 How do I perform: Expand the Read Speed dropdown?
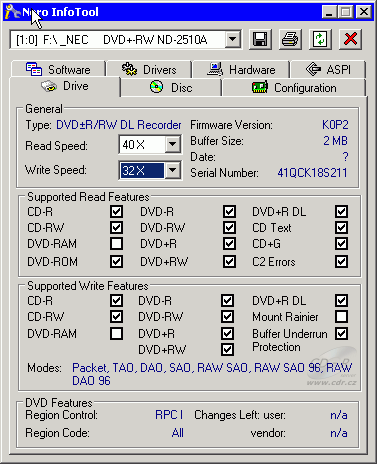click(x=172, y=144)
